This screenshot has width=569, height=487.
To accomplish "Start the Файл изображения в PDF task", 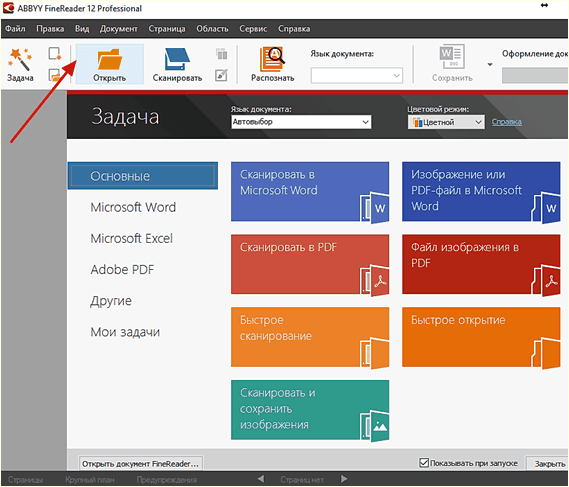I will click(481, 264).
